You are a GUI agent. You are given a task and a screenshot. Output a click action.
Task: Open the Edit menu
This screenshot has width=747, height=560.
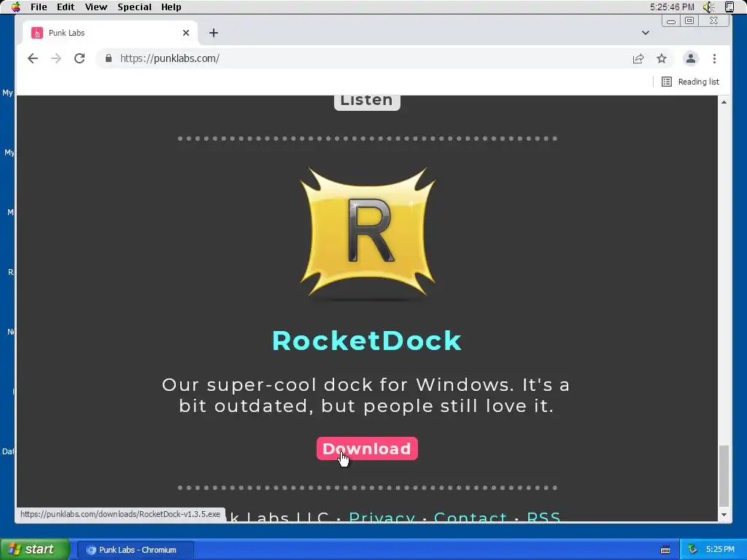[66, 7]
